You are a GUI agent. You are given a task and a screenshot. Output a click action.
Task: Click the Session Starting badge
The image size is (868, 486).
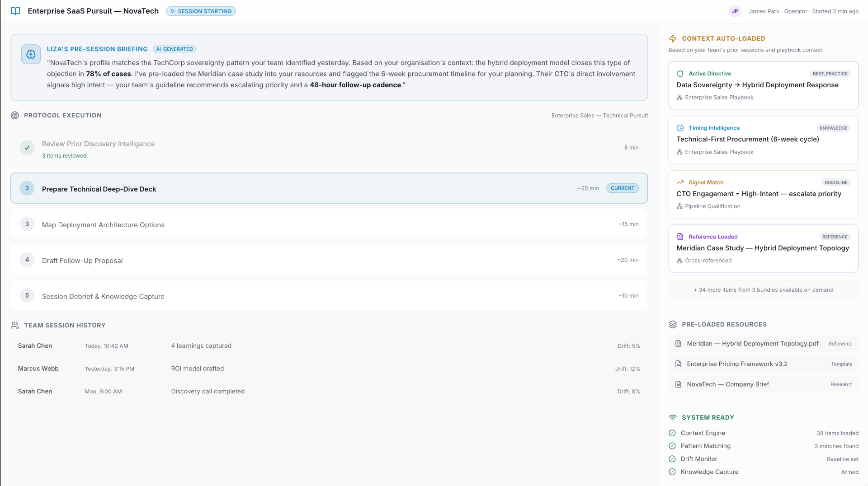(201, 11)
